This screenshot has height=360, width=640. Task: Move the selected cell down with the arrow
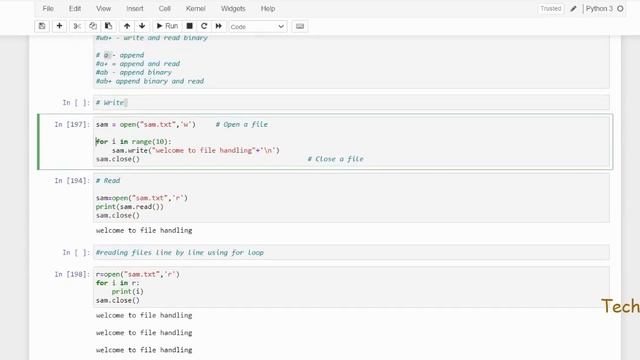(142, 26)
